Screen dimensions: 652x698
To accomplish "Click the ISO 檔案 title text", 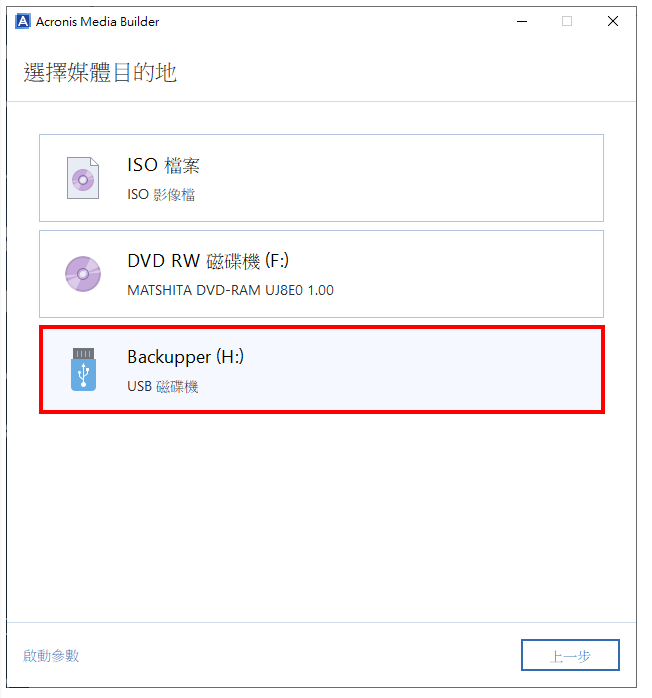I will coord(163,165).
